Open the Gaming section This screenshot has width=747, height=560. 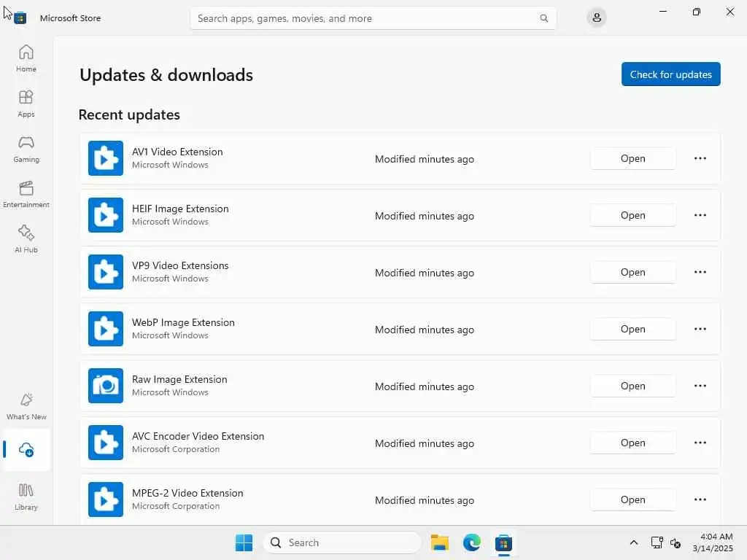(26, 149)
